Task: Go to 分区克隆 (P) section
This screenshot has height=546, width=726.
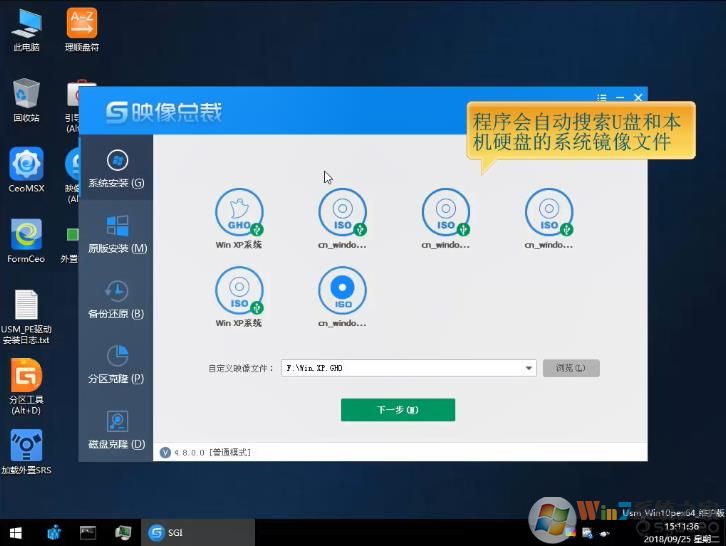Action: [117, 363]
